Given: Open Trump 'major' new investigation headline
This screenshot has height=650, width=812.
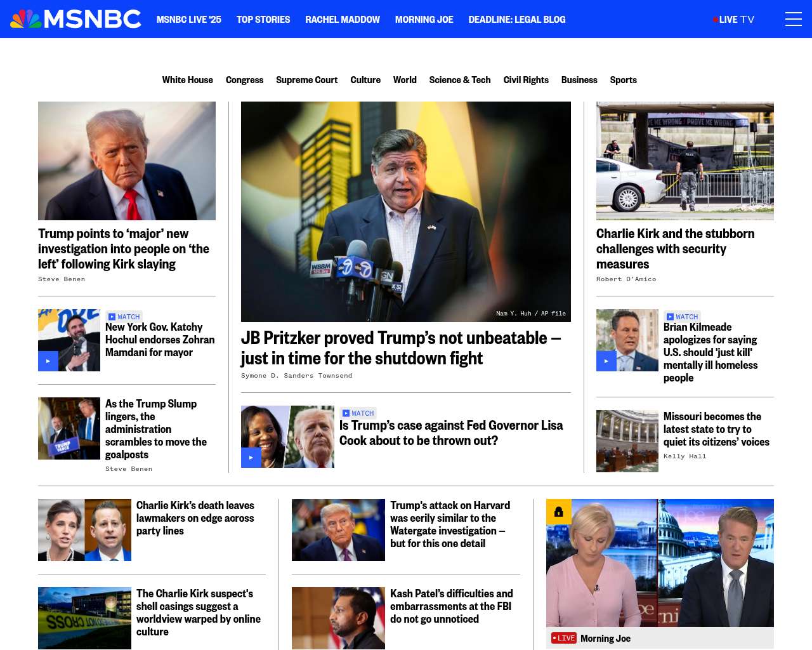Looking at the screenshot, I should coord(124,249).
